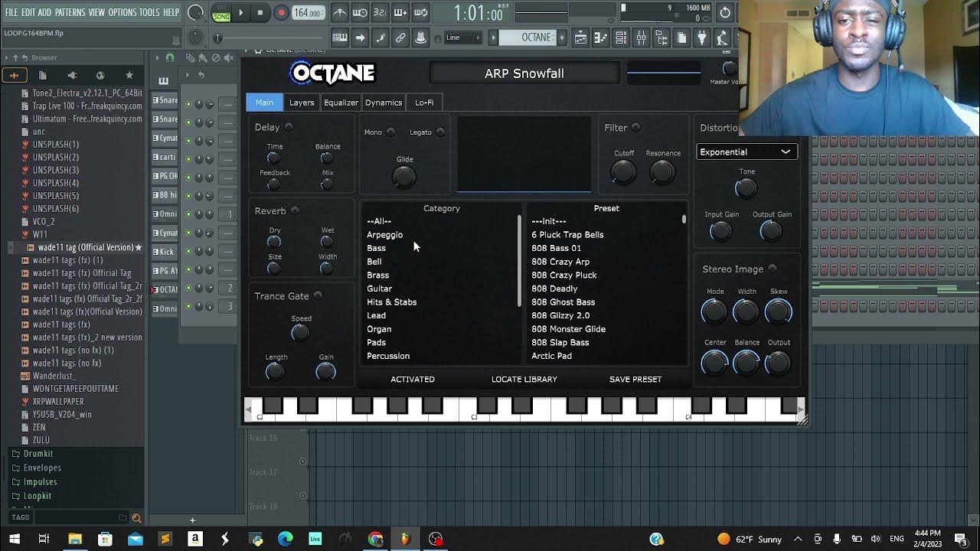Open the snap 'Line' dropdown
This screenshot has width=980, height=551.
pos(462,37)
